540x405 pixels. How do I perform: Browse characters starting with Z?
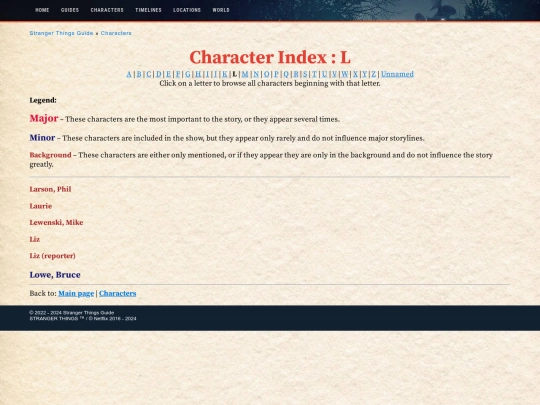[374, 74]
